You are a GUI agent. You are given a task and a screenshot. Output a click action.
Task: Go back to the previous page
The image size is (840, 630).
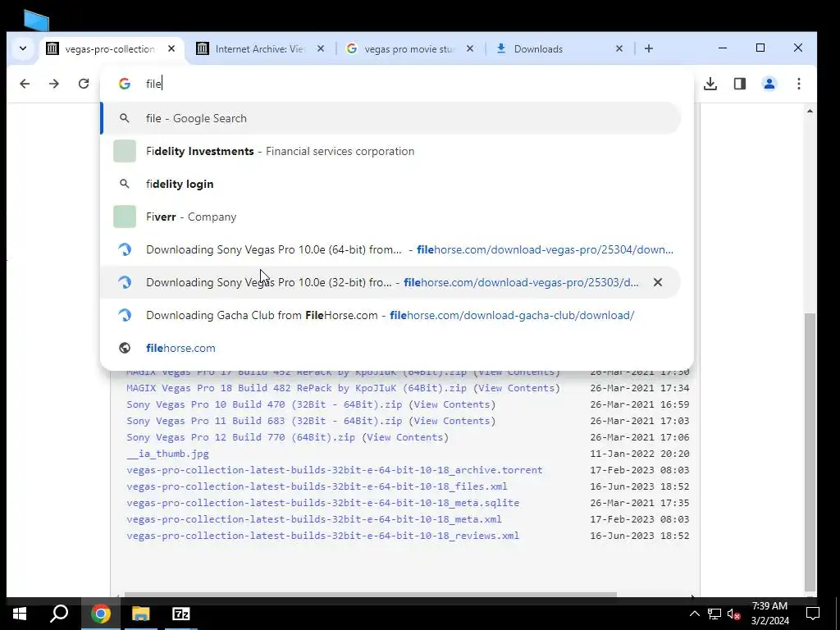pyautogui.click(x=25, y=84)
